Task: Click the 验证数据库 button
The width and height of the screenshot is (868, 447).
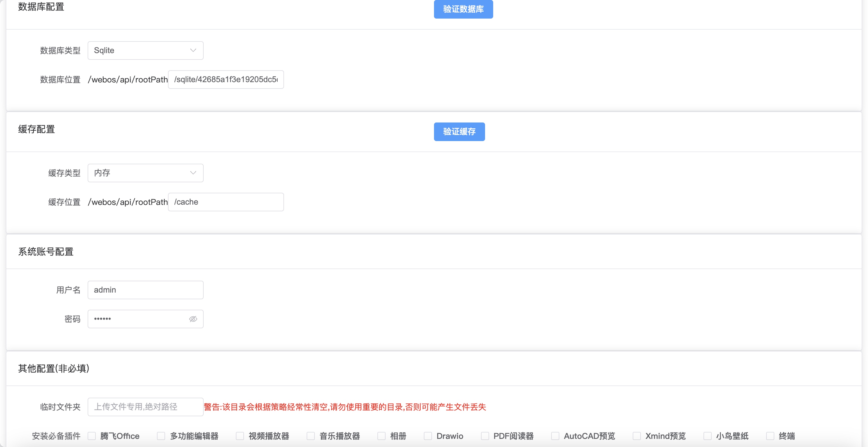Action: click(x=463, y=9)
